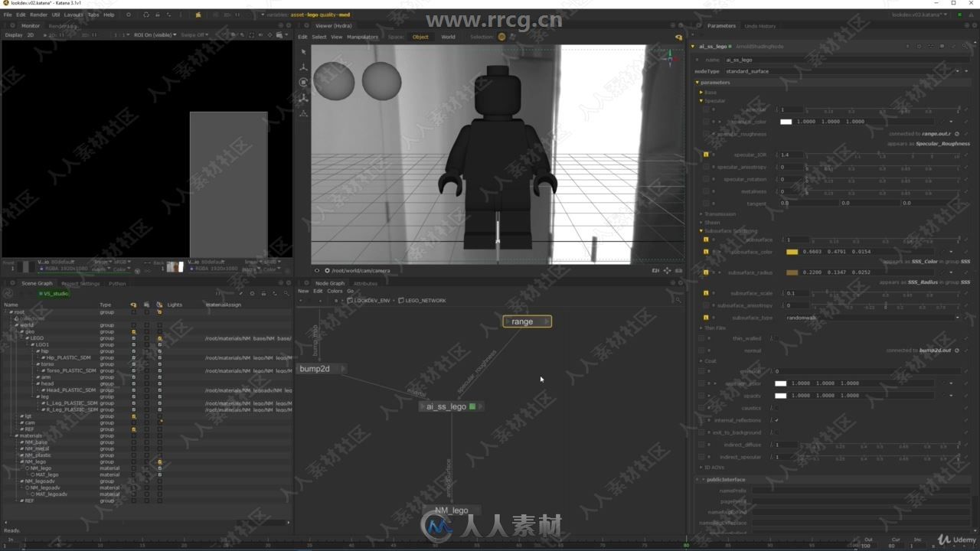Click the yellow state badge beside subsurface_scale
Screen dimensions: 980x551
point(705,293)
